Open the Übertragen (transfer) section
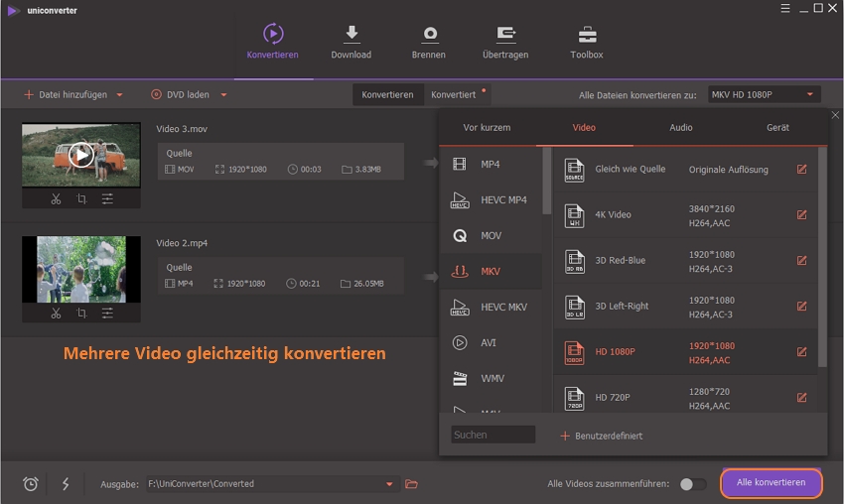This screenshot has height=504, width=844. pos(504,42)
